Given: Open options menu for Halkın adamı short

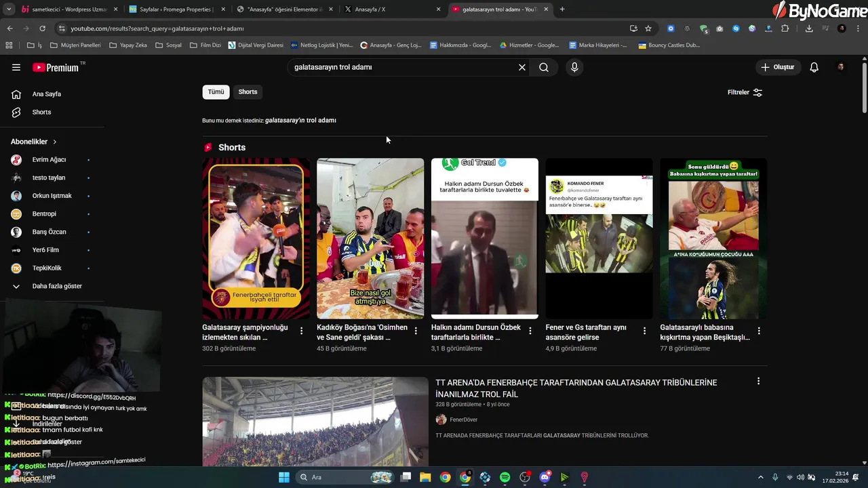Looking at the screenshot, I should pyautogui.click(x=530, y=331).
